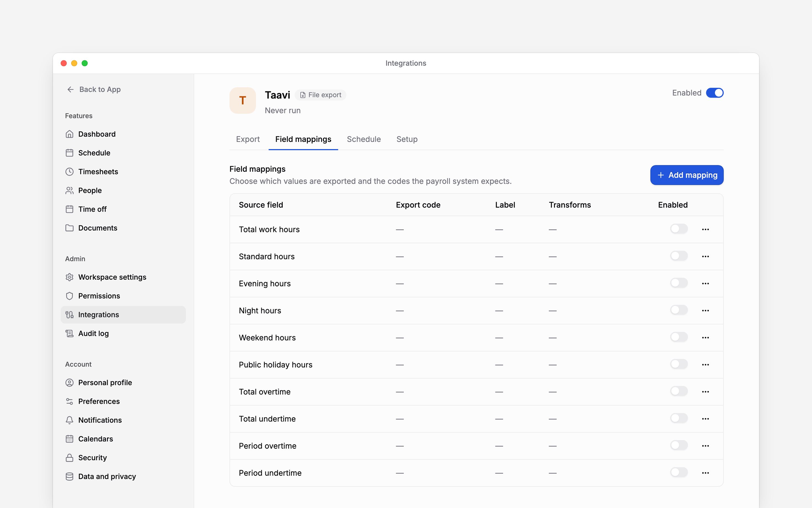Click the Export code column header
The image size is (812, 508).
click(418, 205)
